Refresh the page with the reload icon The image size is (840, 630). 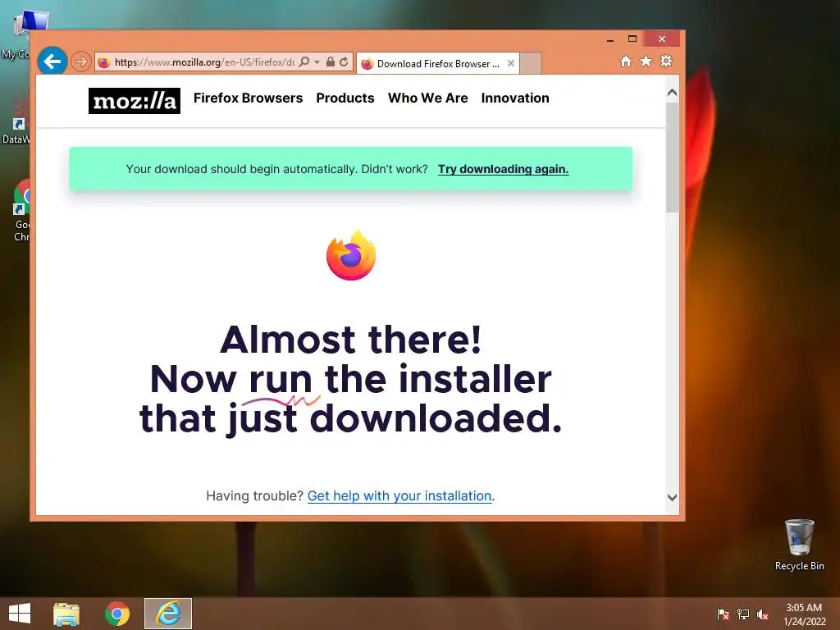(344, 62)
